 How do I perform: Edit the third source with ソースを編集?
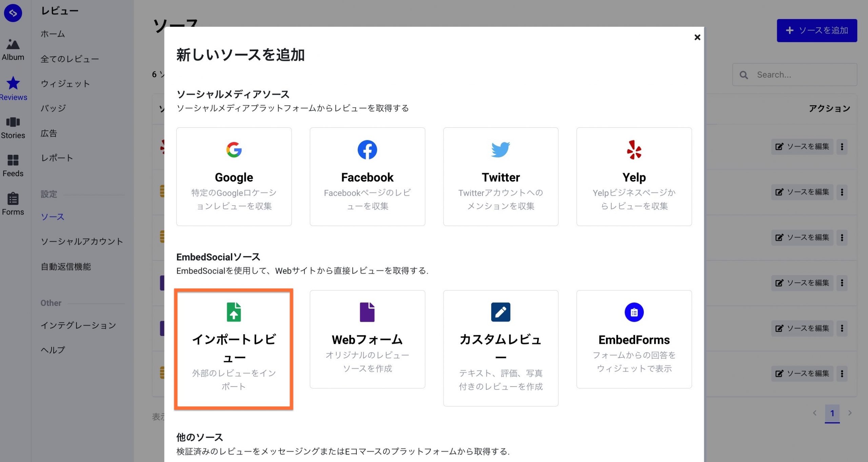coord(802,237)
